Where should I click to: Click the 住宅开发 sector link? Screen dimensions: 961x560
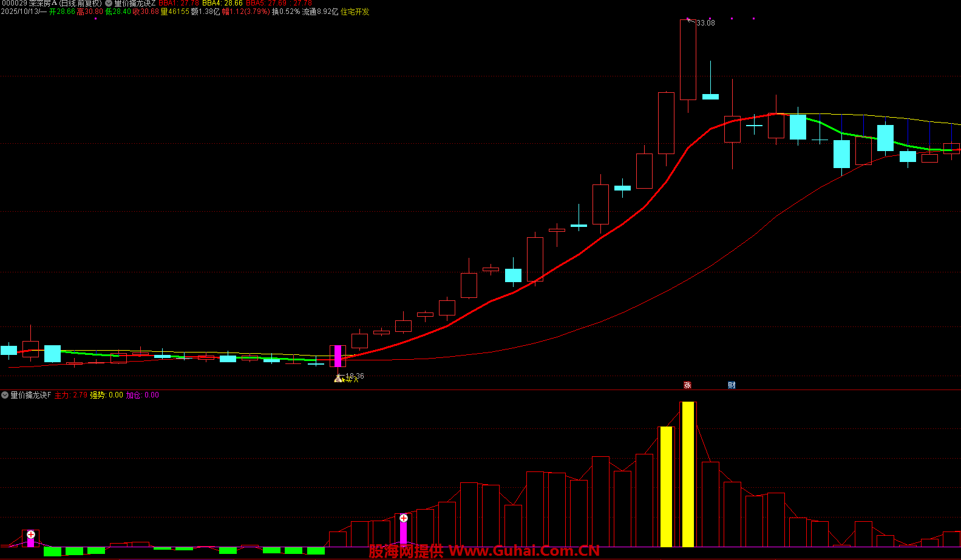click(x=355, y=12)
